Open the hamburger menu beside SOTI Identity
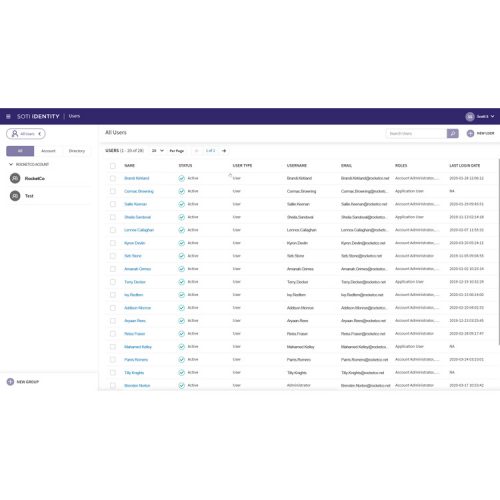500x500 pixels. pyautogui.click(x=8, y=116)
